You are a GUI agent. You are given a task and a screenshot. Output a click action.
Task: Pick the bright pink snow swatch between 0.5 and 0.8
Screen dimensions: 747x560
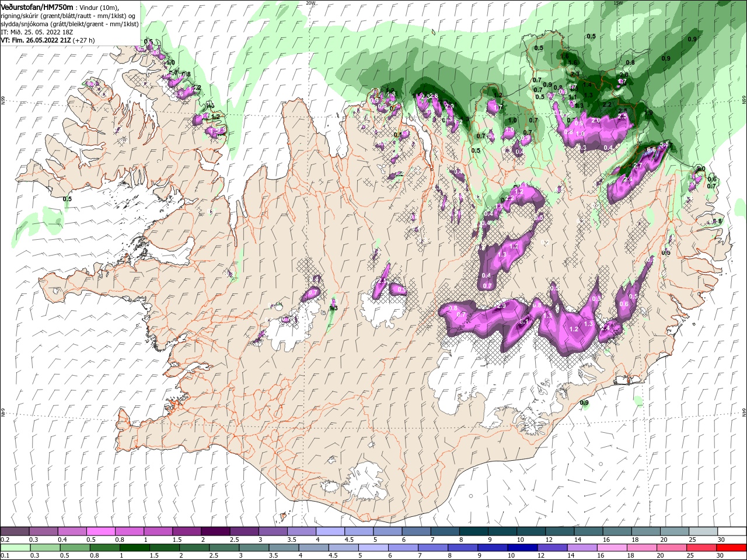tap(100, 531)
